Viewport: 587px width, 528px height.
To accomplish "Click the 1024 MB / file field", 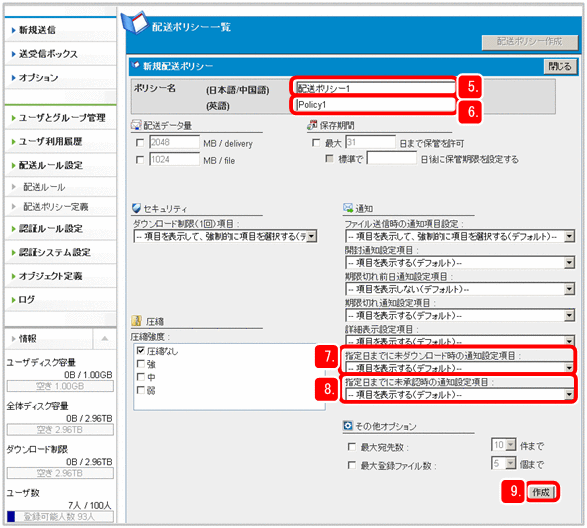I will click(174, 160).
